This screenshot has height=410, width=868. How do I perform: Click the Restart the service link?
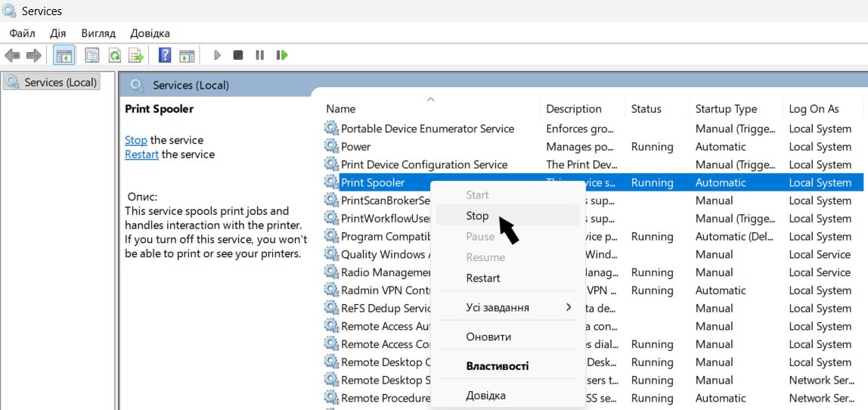pyautogui.click(x=141, y=154)
